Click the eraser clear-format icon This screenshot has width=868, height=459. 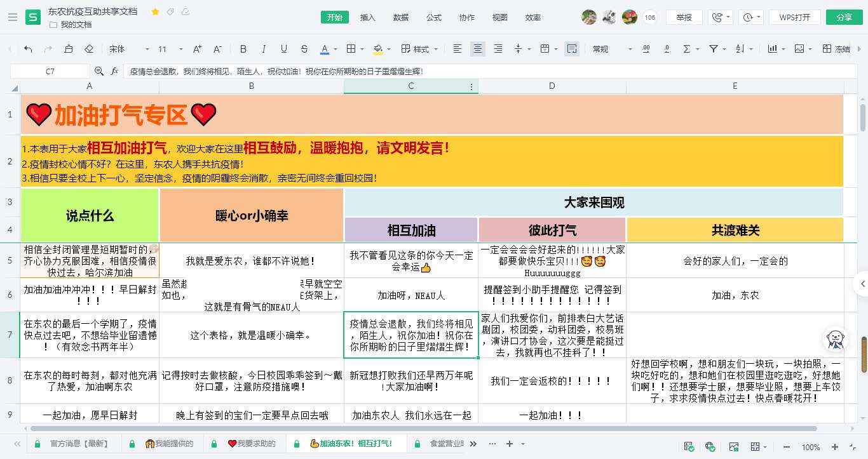[89, 49]
